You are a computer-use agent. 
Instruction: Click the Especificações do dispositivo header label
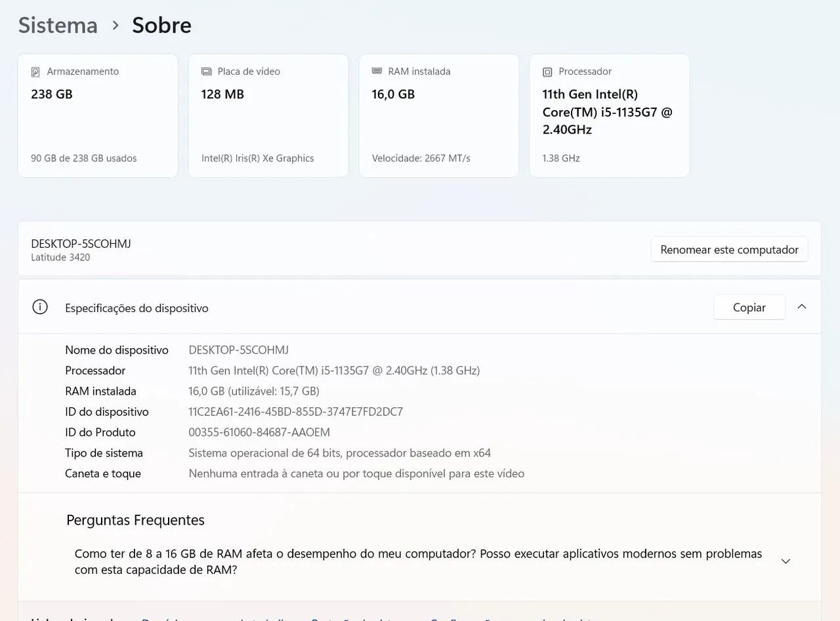[x=136, y=308]
